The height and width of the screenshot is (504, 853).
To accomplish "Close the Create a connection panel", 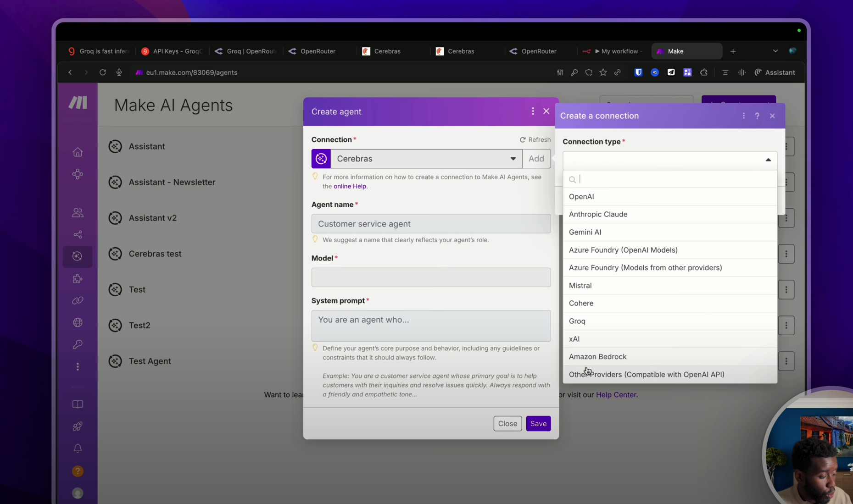I will point(772,116).
